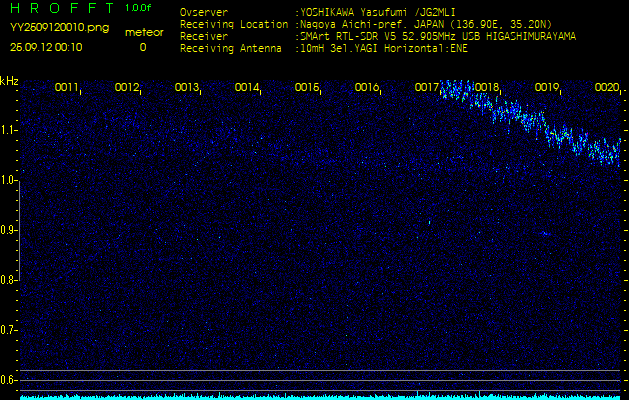Click the 0018 time marker
This screenshot has height=400, width=629.
pyautogui.click(x=487, y=88)
